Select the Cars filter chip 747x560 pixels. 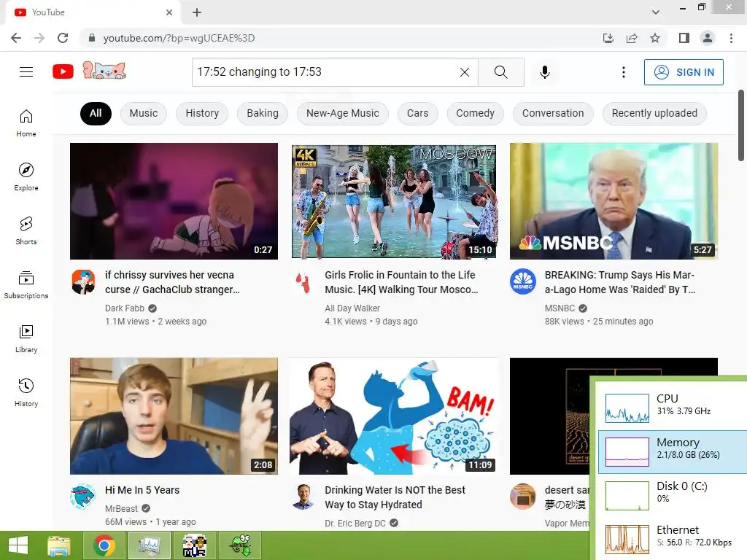[418, 113]
